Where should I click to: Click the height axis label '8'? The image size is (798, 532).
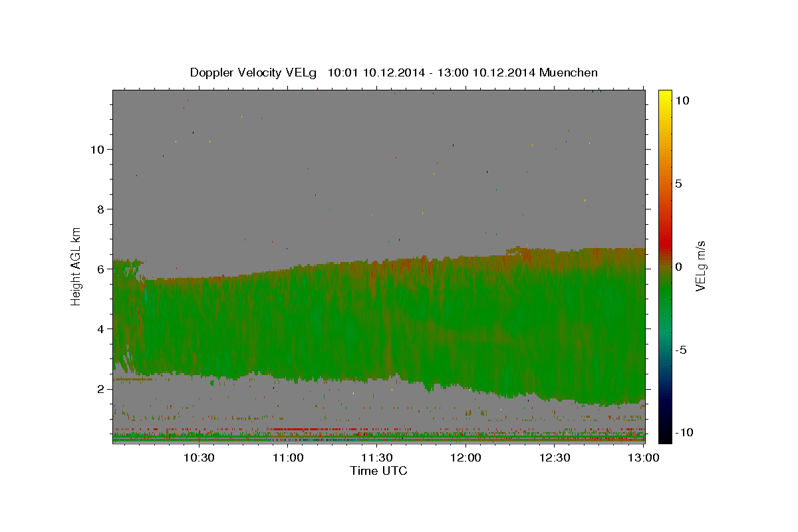pyautogui.click(x=101, y=209)
